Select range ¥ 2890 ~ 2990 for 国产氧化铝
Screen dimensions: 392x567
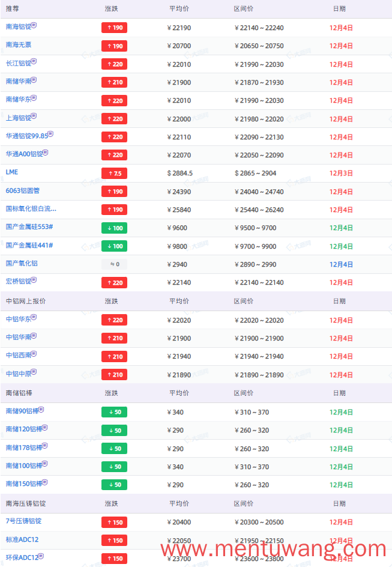pyautogui.click(x=256, y=265)
